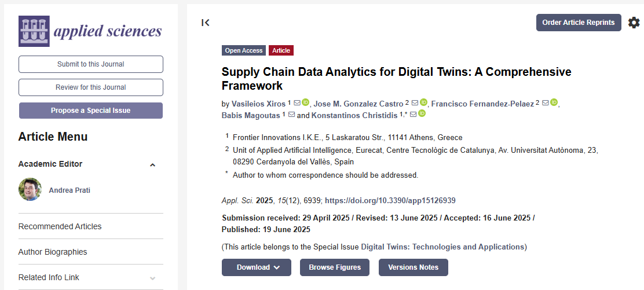Click the applied sciences journal logo
Image resolution: width=644 pixels, height=290 pixels.
pos(90,31)
